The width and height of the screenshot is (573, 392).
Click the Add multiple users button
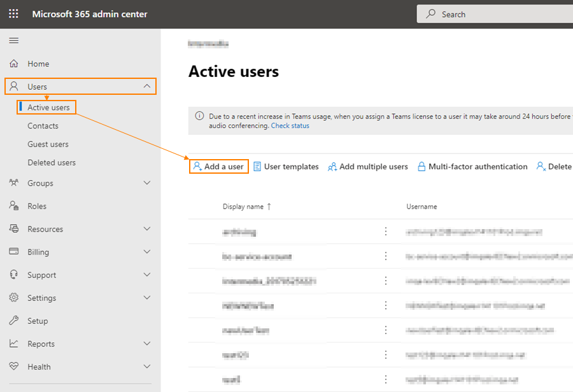click(367, 167)
